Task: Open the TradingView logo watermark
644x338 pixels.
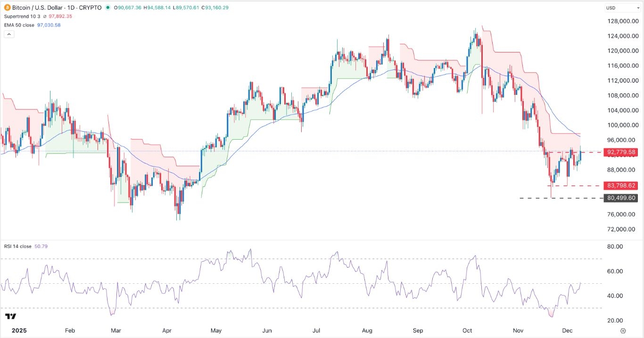Action: click(11, 317)
